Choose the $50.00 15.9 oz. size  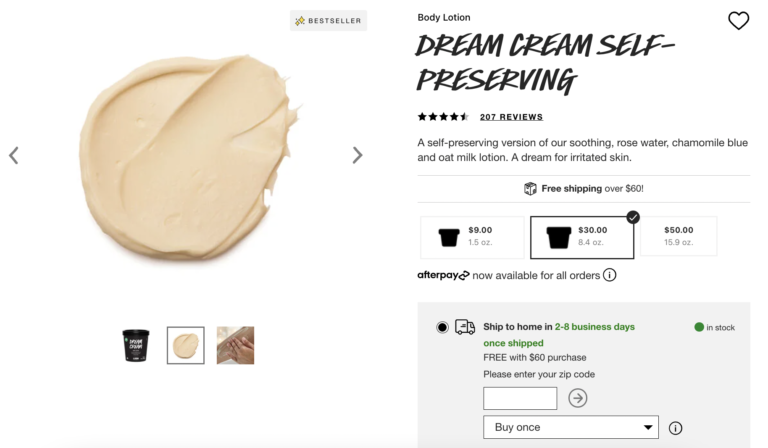678,237
